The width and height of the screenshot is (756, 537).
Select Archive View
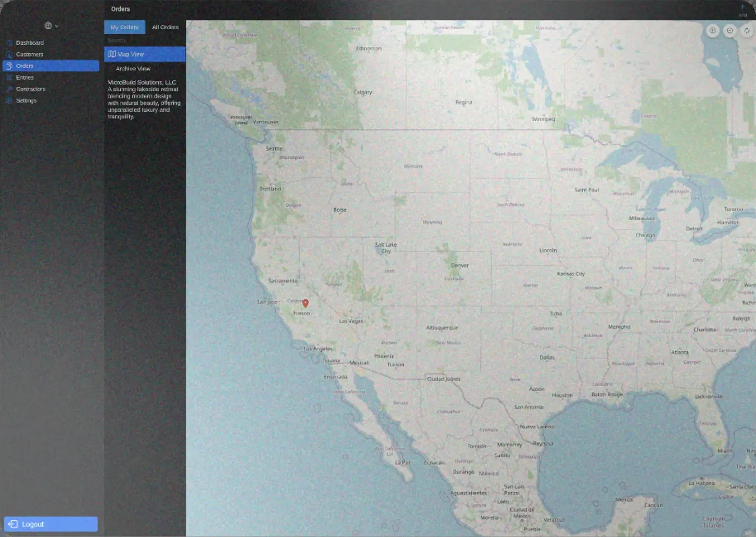(145, 69)
